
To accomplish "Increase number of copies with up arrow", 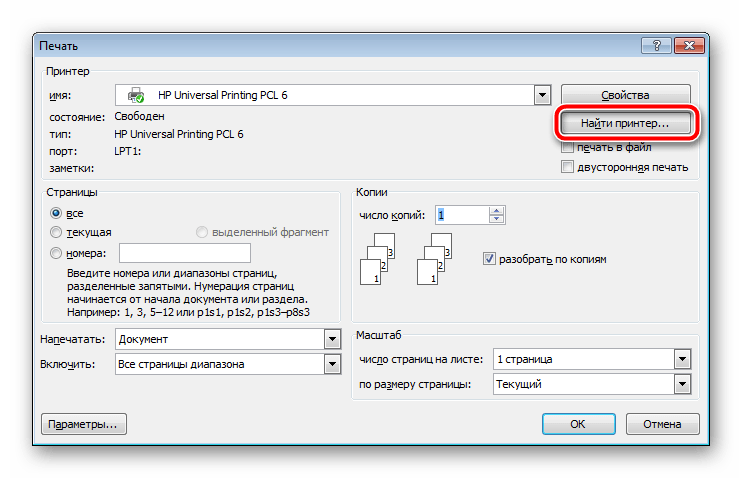I will [496, 211].
